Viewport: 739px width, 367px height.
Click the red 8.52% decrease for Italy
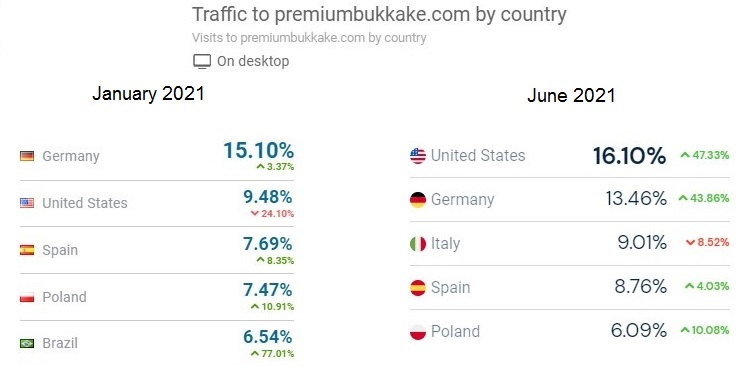coord(707,243)
